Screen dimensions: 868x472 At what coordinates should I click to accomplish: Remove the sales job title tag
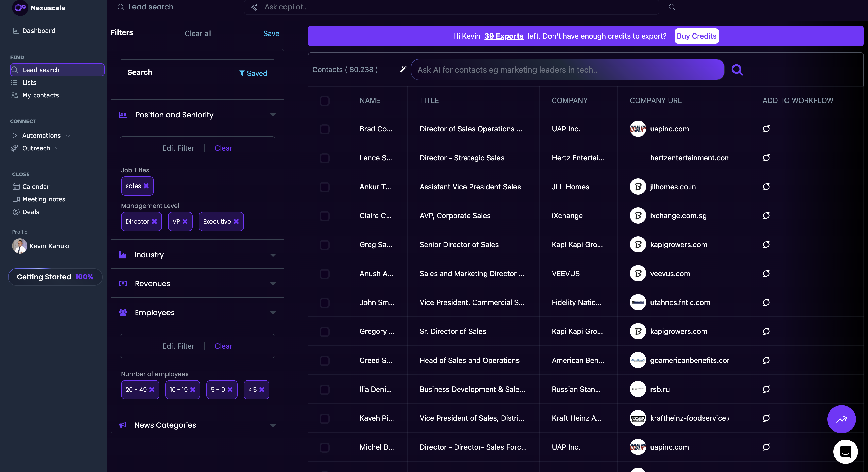coord(146,186)
